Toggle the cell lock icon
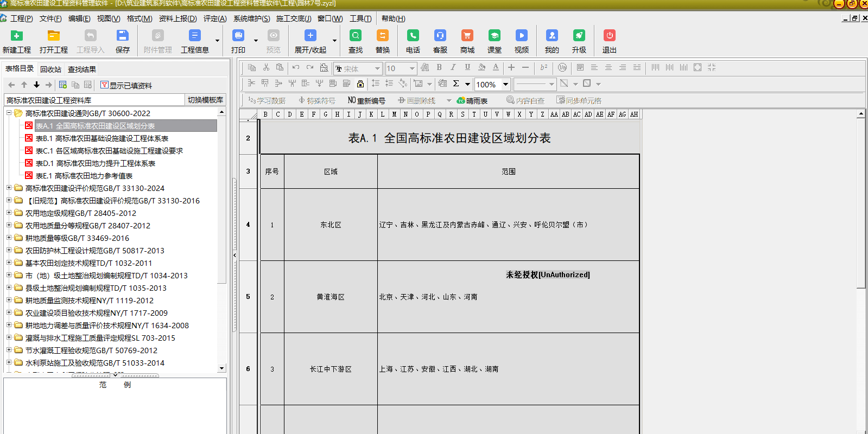Image resolution: width=868 pixels, height=434 pixels. pyautogui.click(x=360, y=84)
